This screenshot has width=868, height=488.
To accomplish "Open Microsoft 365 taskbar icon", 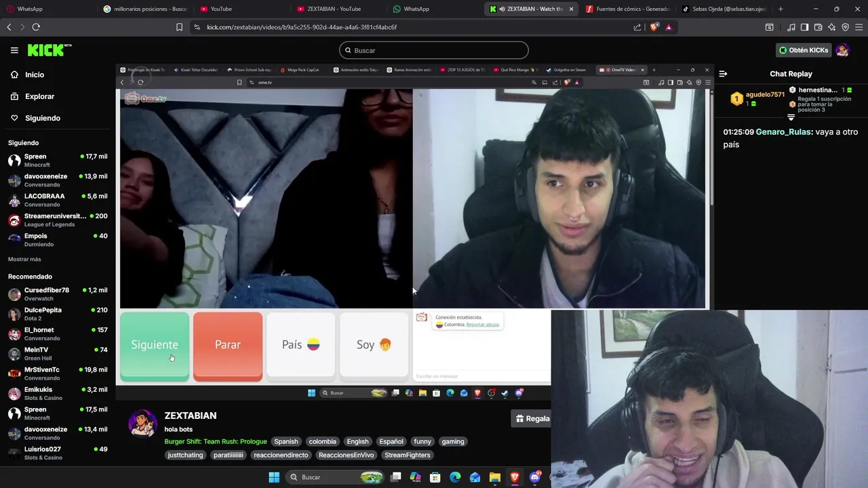I will tap(416, 477).
